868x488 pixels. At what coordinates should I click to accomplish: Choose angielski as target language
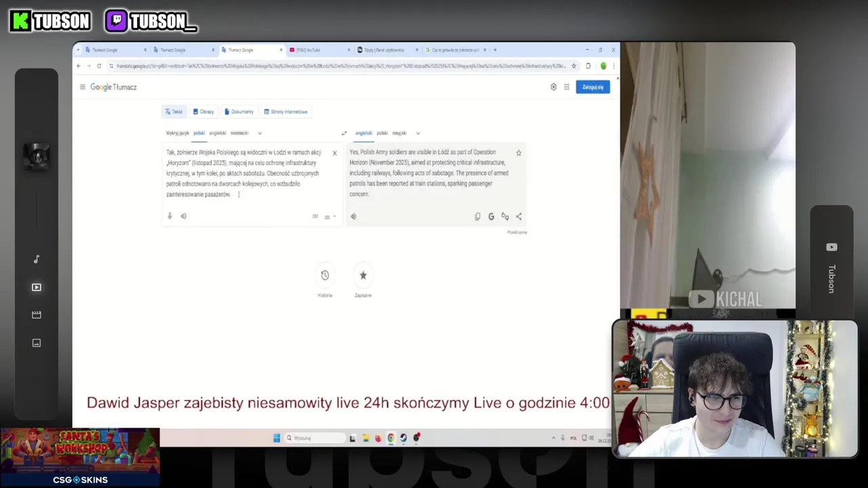click(x=363, y=133)
